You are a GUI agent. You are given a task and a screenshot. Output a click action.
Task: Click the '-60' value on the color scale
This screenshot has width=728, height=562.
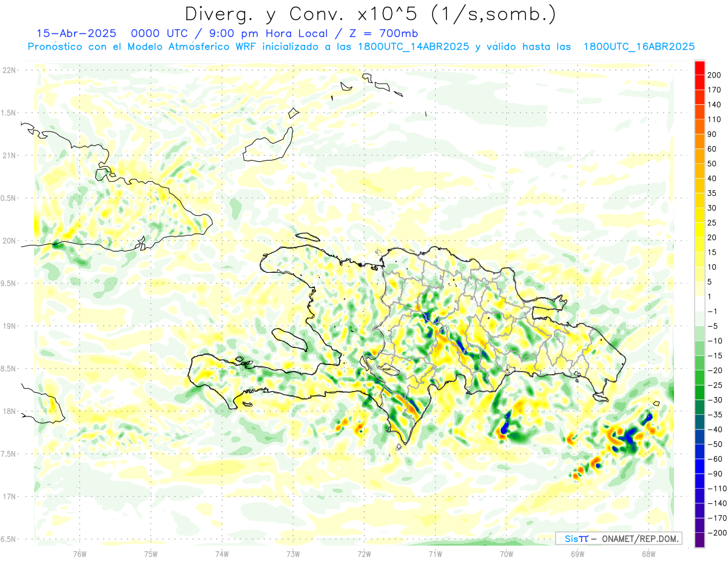point(715,459)
